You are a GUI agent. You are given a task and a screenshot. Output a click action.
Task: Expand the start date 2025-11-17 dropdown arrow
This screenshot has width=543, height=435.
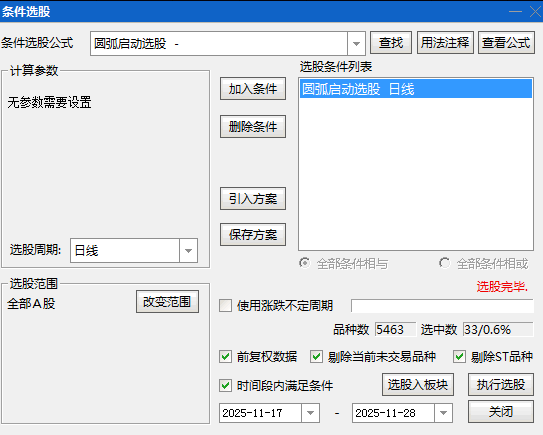click(x=310, y=413)
